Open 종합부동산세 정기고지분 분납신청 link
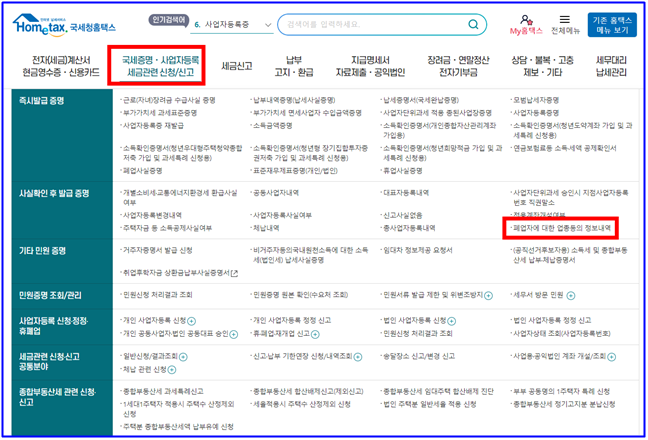Image resolution: width=648 pixels, height=440 pixels. tap(564, 404)
